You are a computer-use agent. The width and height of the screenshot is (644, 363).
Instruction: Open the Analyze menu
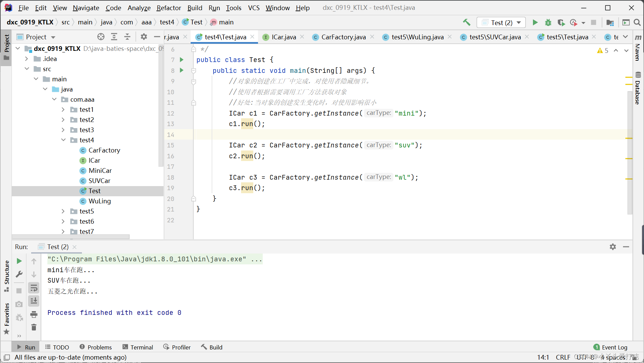pyautogui.click(x=139, y=7)
